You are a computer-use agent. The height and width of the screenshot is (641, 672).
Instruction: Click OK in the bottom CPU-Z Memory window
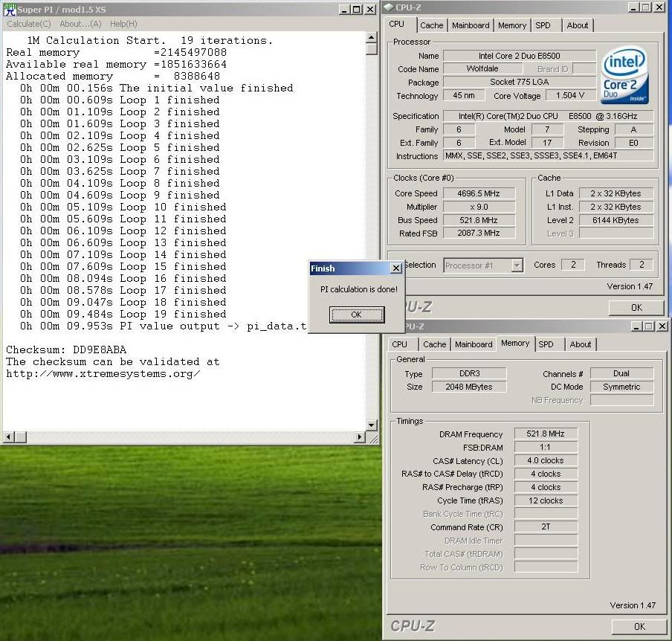coord(639,626)
